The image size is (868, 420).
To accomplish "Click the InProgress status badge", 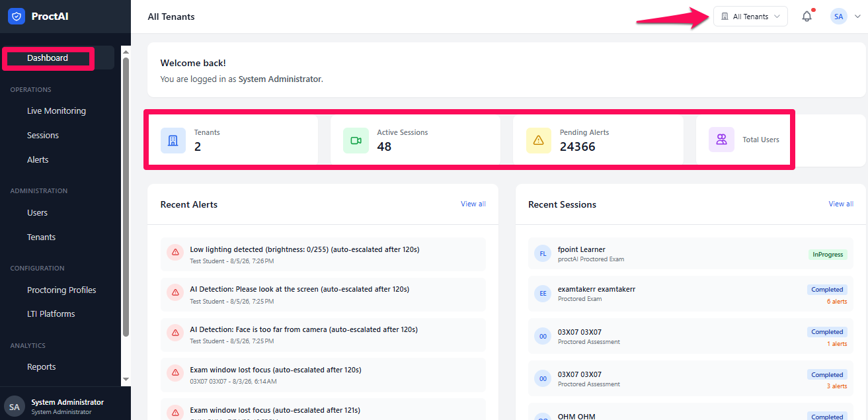I will click(828, 254).
